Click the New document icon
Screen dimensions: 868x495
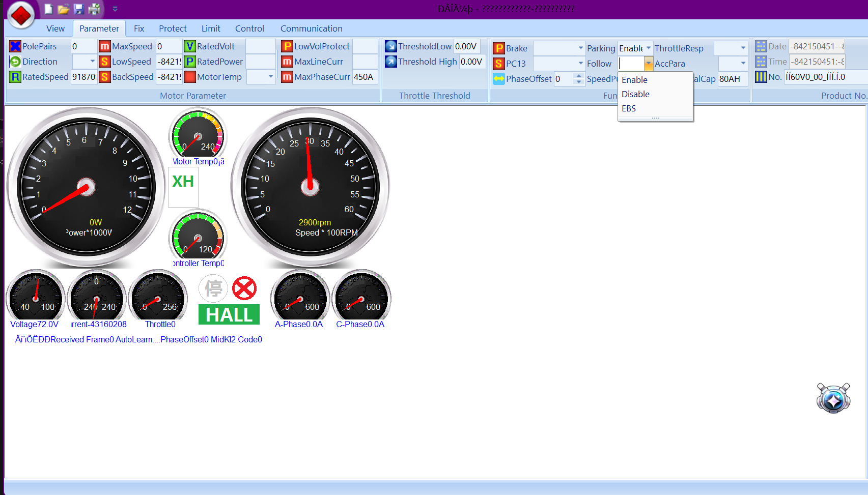click(48, 9)
